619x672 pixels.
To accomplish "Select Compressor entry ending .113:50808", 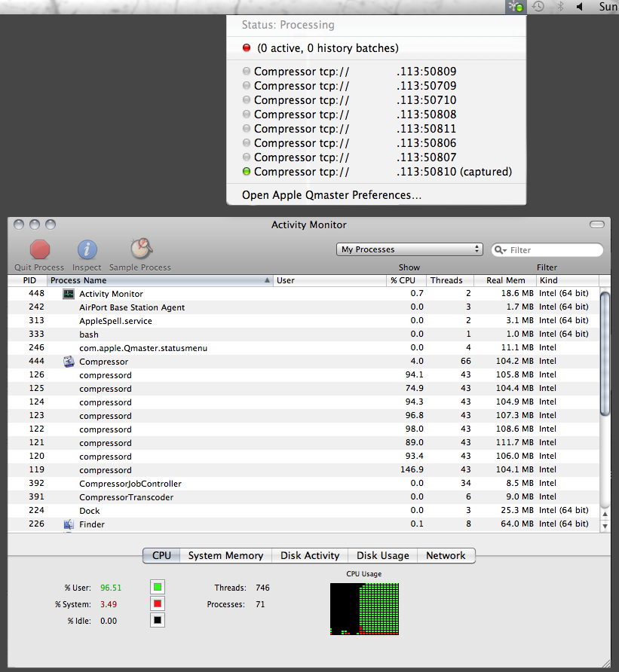I will pyautogui.click(x=376, y=115).
